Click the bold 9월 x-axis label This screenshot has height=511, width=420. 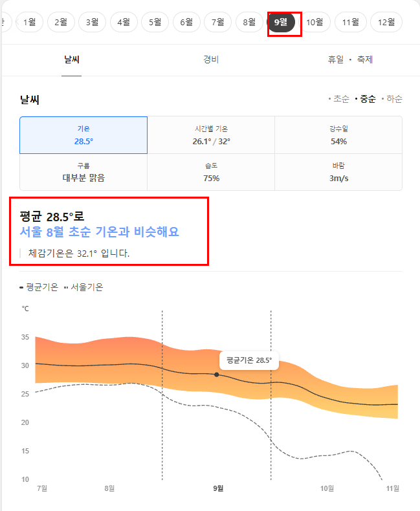tap(218, 488)
